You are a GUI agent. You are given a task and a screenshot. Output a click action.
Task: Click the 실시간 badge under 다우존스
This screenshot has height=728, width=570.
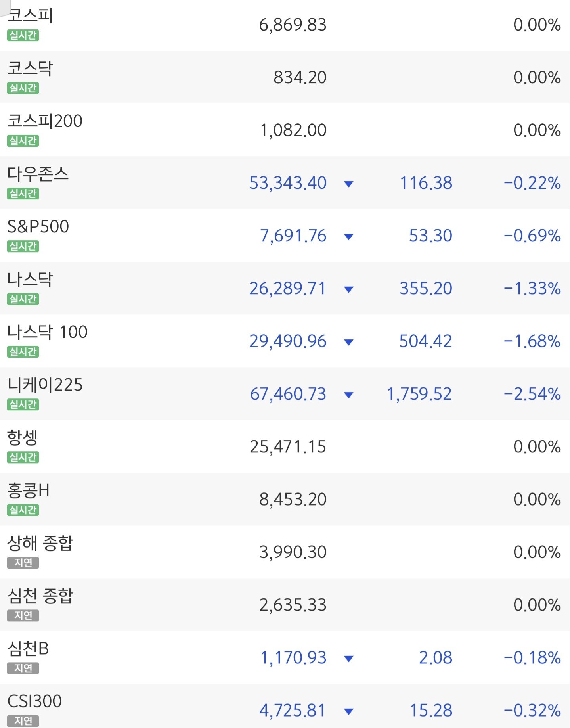pos(23,193)
